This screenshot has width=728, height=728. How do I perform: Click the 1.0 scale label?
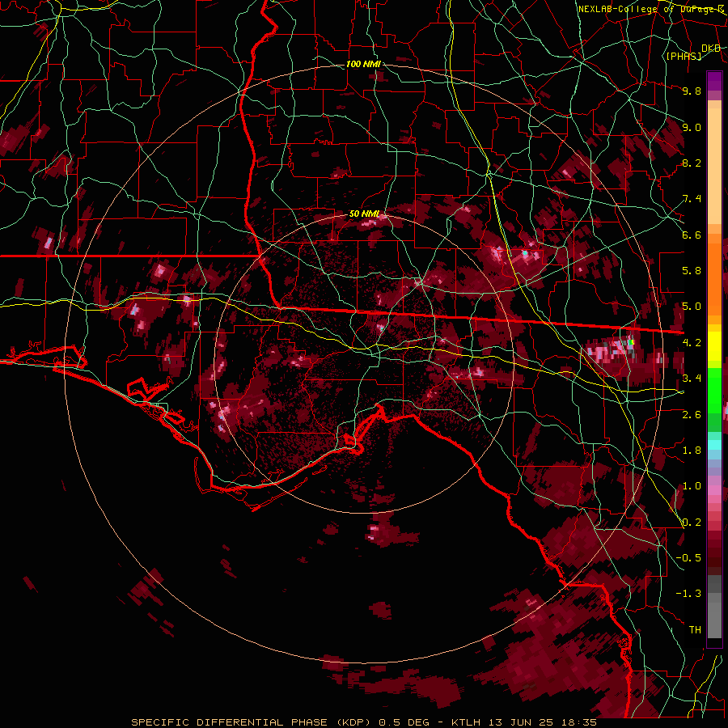click(x=692, y=486)
